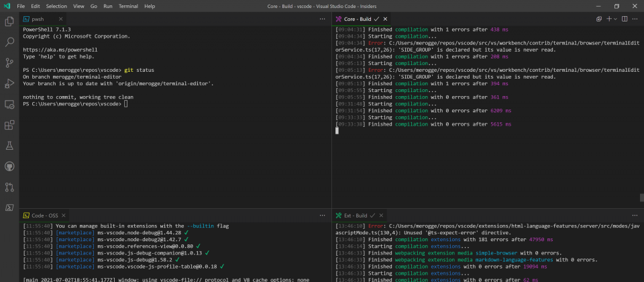The image size is (644, 282).
Task: Click the '5615 ms' compilation time
Action: (x=500, y=124)
